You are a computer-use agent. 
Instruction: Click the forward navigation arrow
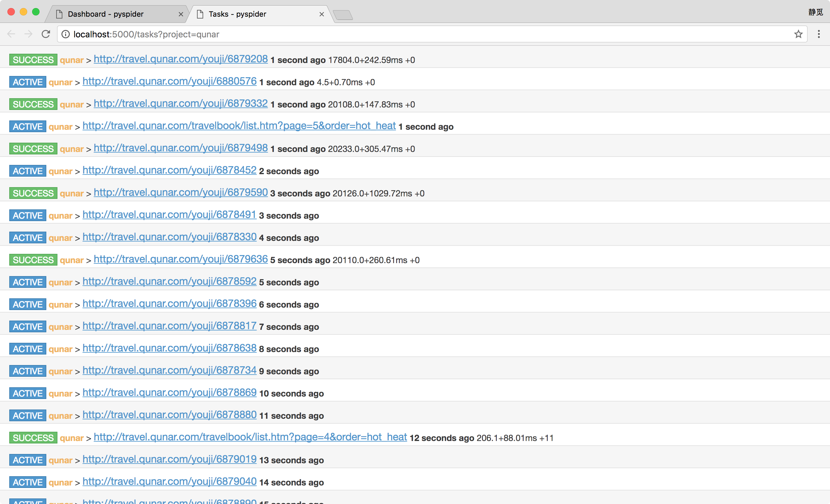(x=29, y=34)
